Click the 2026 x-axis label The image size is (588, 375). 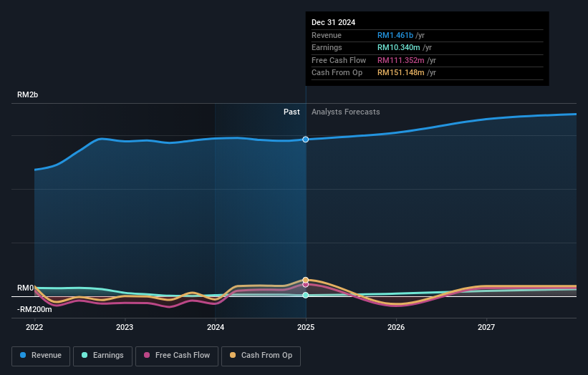point(396,327)
